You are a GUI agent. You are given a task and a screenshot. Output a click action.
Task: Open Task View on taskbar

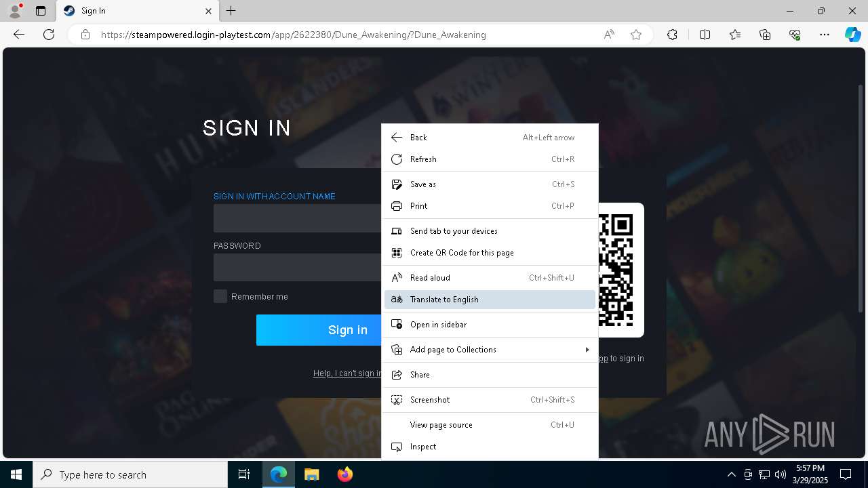[244, 474]
